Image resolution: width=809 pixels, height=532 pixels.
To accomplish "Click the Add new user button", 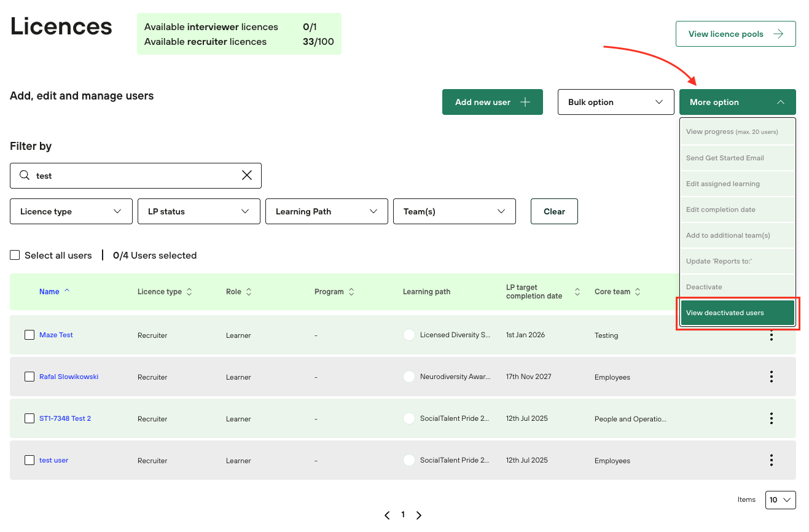I will click(x=492, y=102).
